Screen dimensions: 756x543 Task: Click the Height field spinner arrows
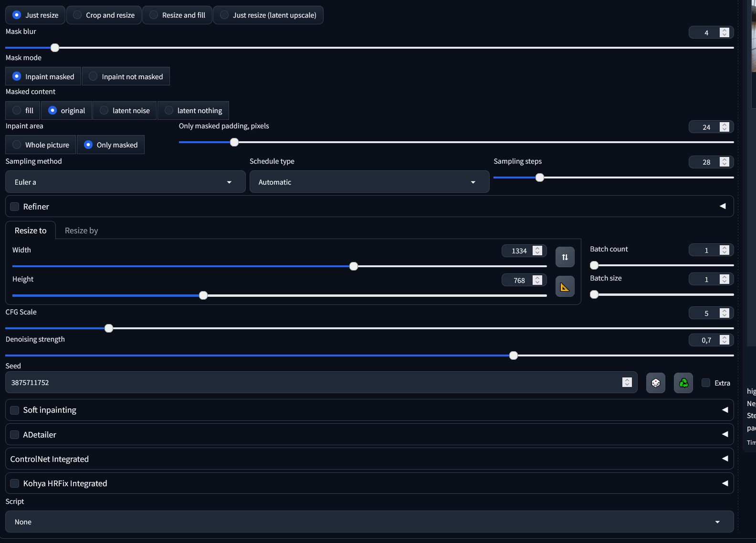tap(537, 280)
